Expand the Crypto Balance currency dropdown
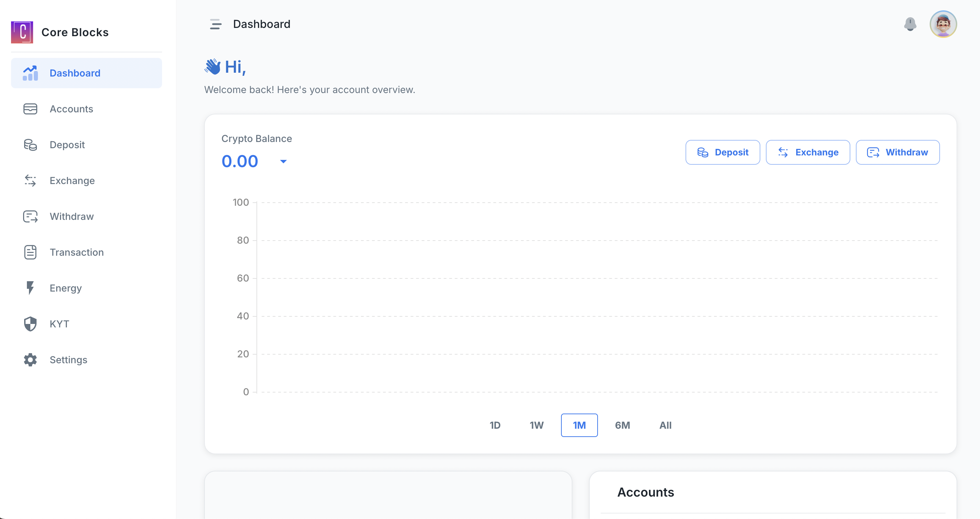The height and width of the screenshot is (519, 980). pos(283,162)
